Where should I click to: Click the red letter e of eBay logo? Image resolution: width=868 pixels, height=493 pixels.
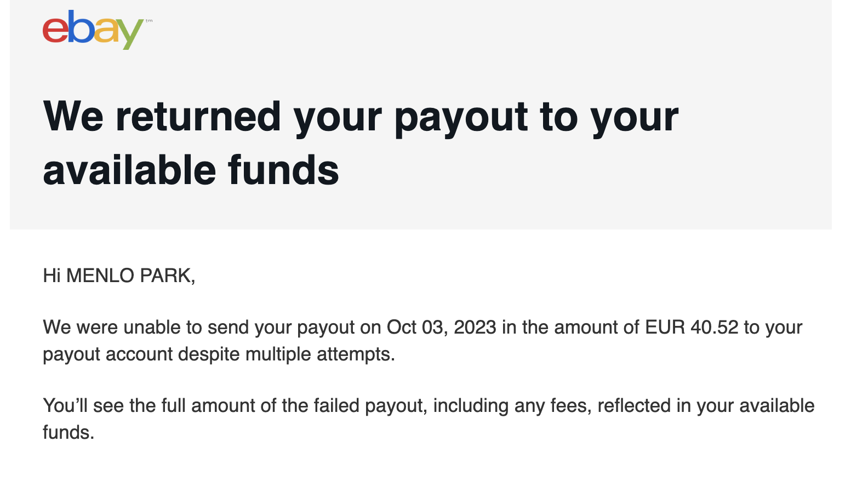click(x=55, y=30)
